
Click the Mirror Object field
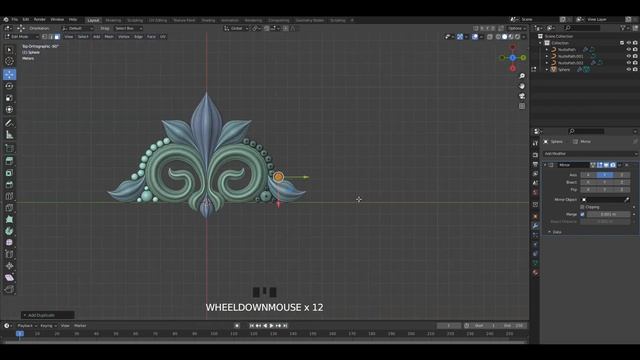pos(605,200)
